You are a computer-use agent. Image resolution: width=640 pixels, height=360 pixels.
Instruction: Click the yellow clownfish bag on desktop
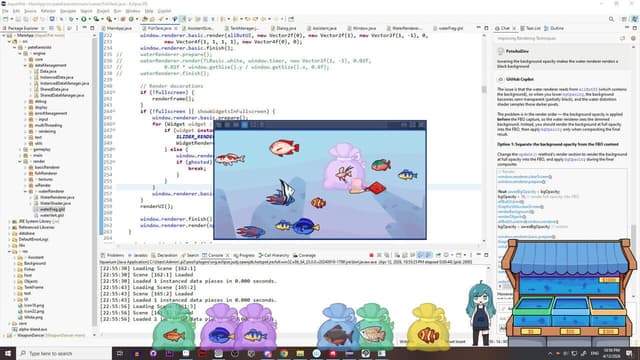pos(428,328)
